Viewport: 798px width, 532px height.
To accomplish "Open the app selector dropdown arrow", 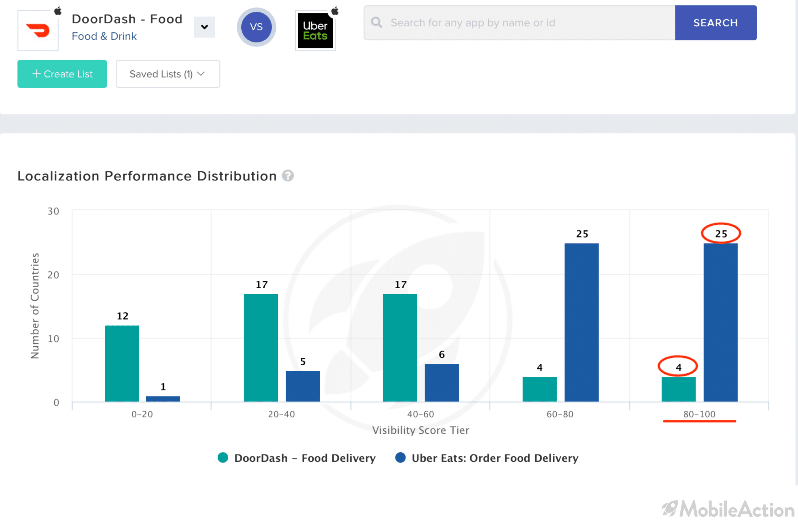I will pos(204,27).
